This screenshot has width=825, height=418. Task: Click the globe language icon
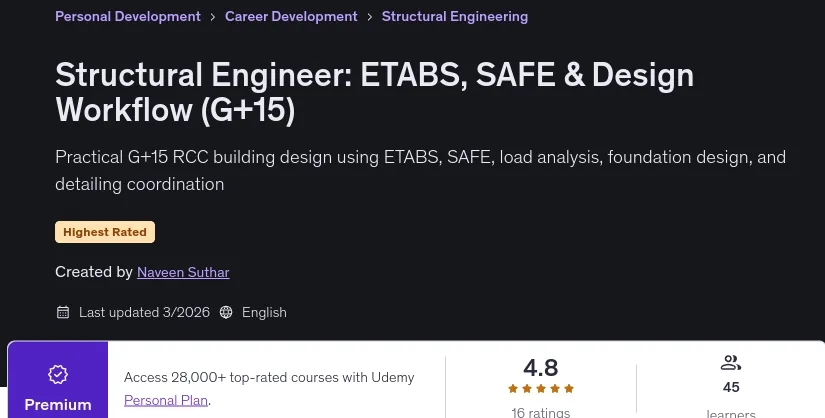pos(226,312)
